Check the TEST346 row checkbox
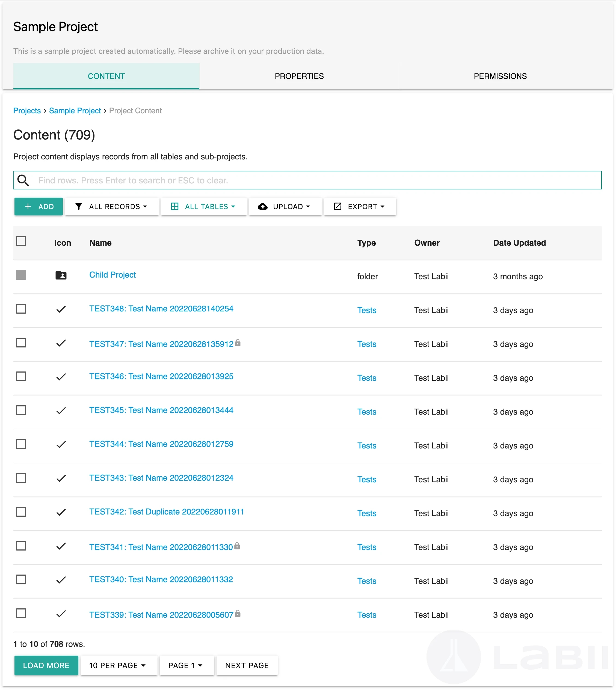 21,377
